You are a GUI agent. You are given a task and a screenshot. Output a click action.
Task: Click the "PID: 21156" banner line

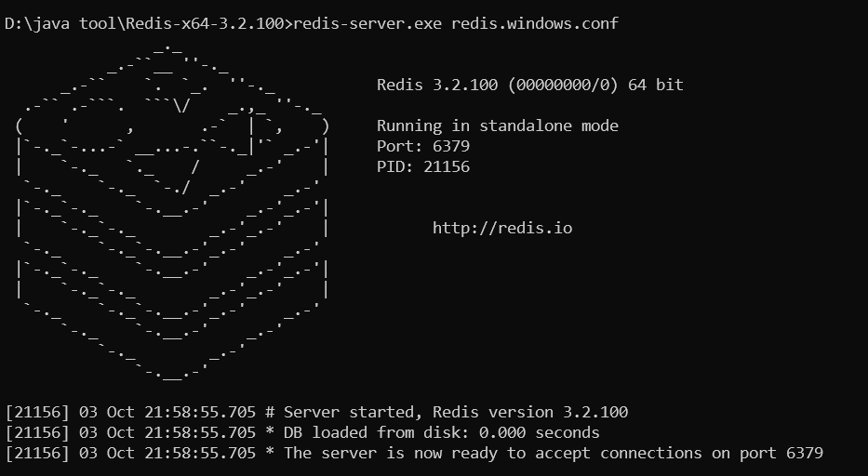[x=423, y=166]
